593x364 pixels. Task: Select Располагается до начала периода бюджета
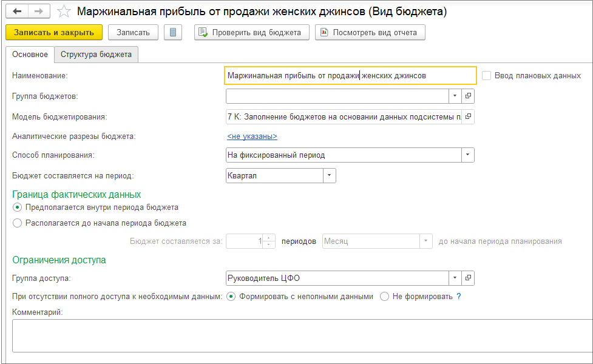coord(17,223)
